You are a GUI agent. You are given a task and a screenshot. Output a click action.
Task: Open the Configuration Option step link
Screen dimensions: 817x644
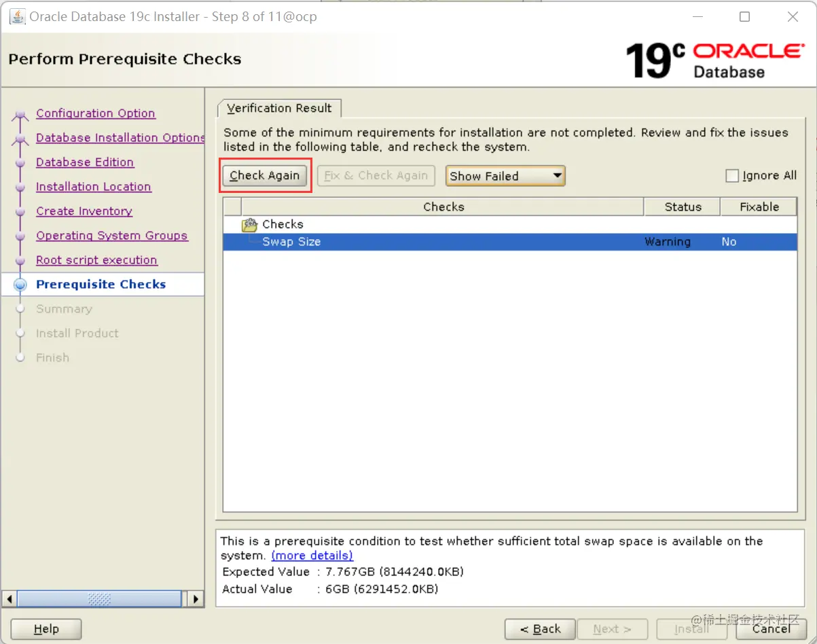(x=96, y=113)
